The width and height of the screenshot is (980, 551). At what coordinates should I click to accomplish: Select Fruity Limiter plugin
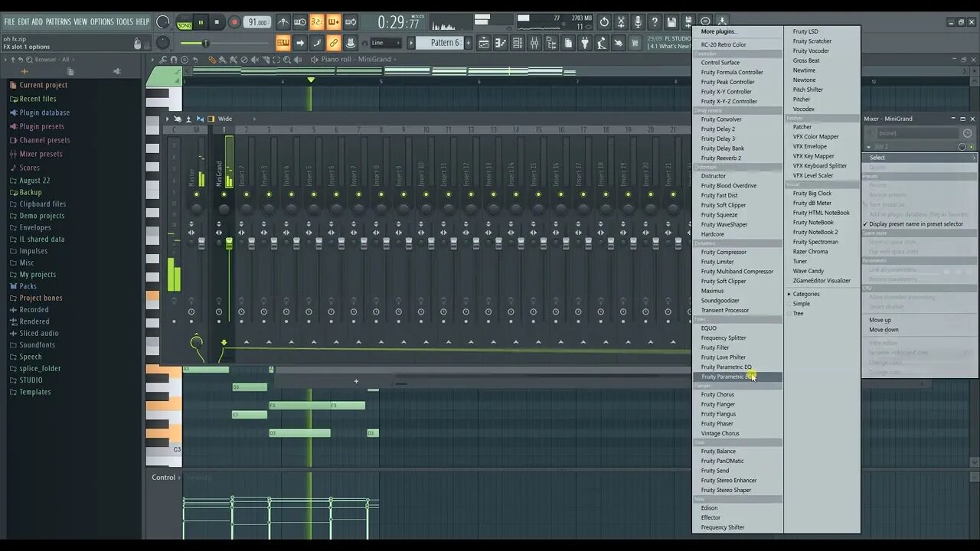[717, 262]
